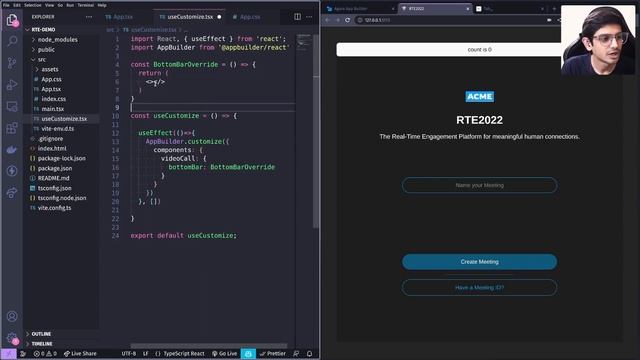Click the split editor icon

point(298,17)
